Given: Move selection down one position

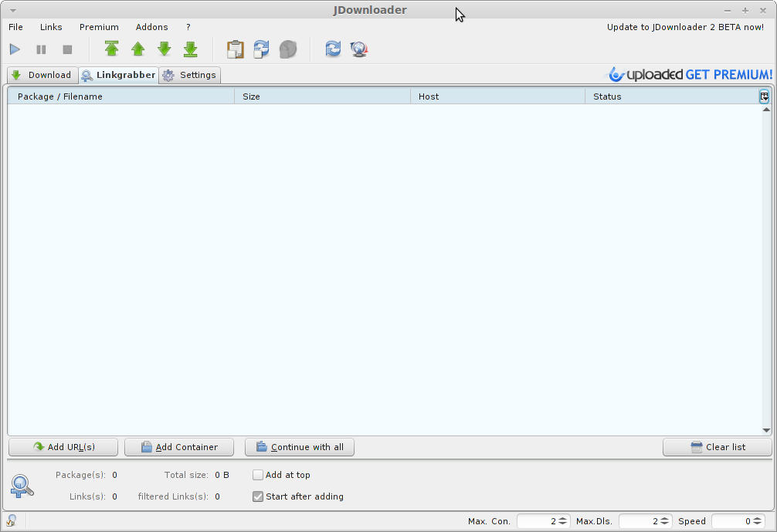Looking at the screenshot, I should [164, 49].
